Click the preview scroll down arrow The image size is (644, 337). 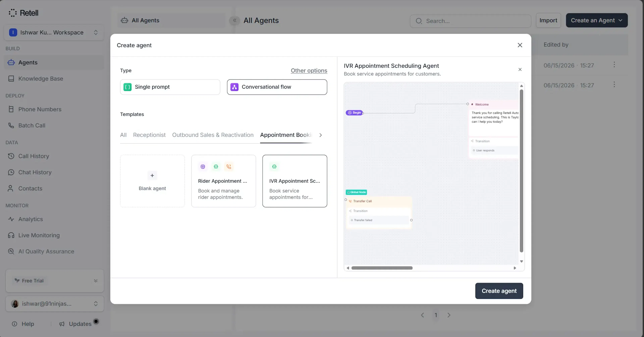[x=522, y=262]
